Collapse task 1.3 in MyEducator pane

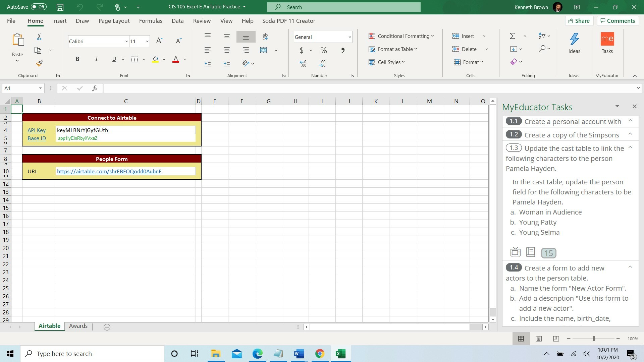630,147
